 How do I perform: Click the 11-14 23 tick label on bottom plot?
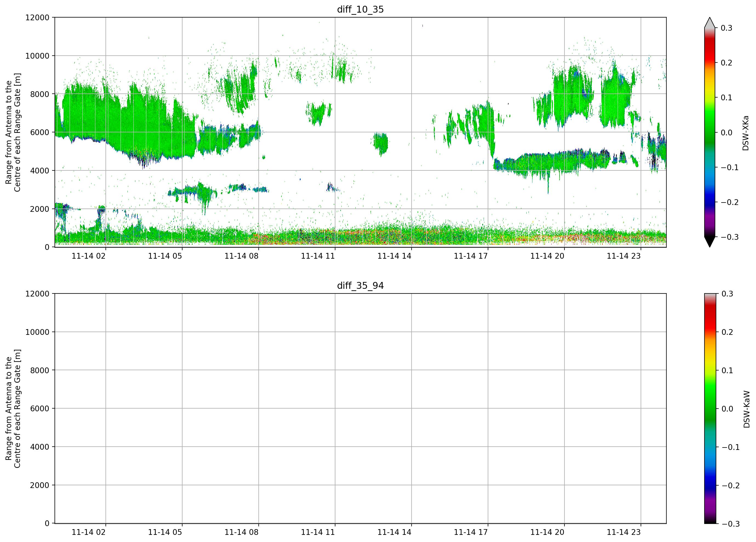point(623,532)
